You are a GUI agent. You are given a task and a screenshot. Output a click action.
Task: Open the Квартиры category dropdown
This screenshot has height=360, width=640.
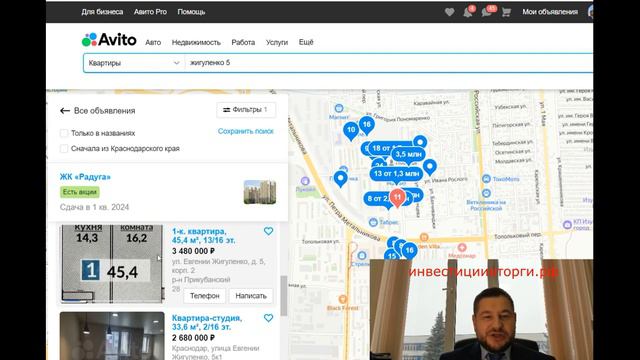pos(134,63)
